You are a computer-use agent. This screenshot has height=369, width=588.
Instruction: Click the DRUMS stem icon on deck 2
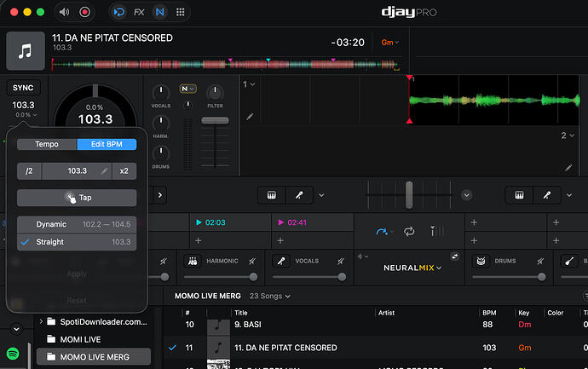tap(481, 261)
